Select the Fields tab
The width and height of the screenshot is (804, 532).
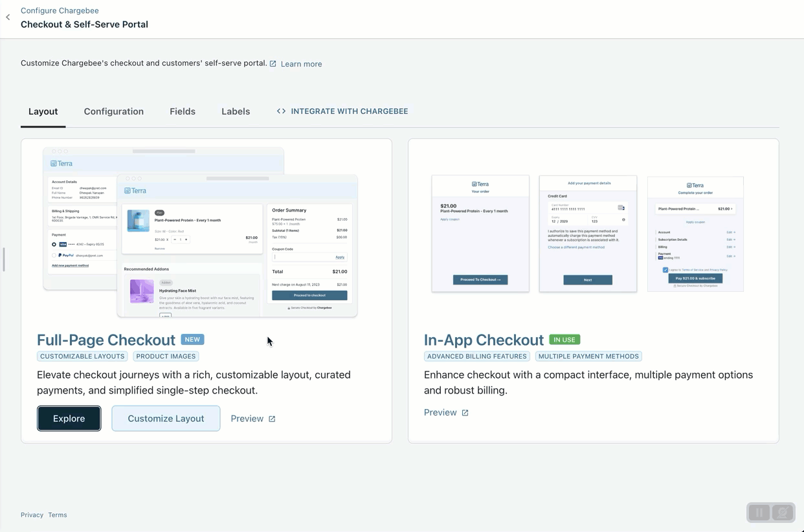183,111
